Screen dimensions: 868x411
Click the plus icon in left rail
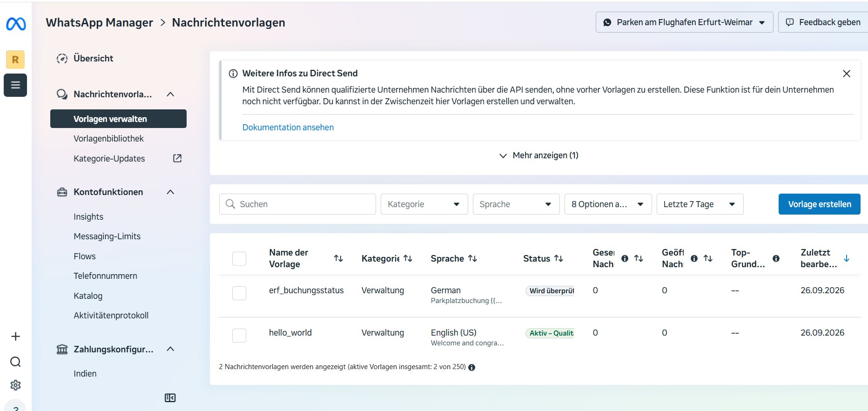15,337
